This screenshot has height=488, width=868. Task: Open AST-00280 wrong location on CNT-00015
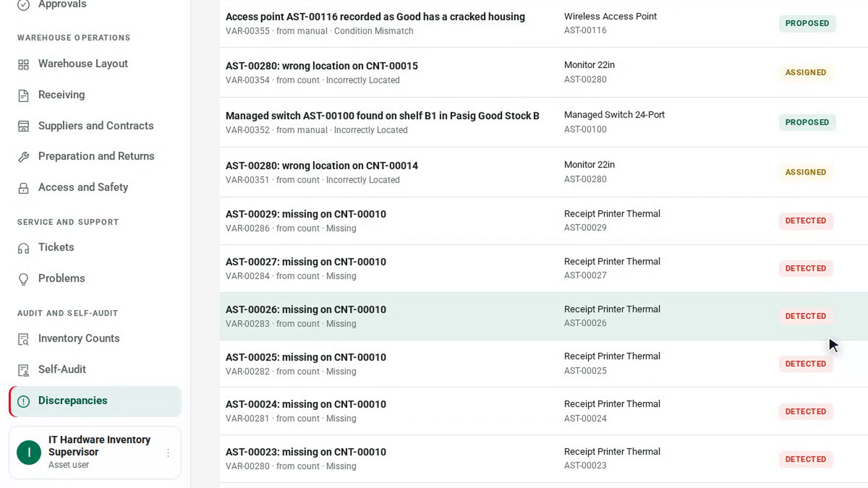point(543,72)
